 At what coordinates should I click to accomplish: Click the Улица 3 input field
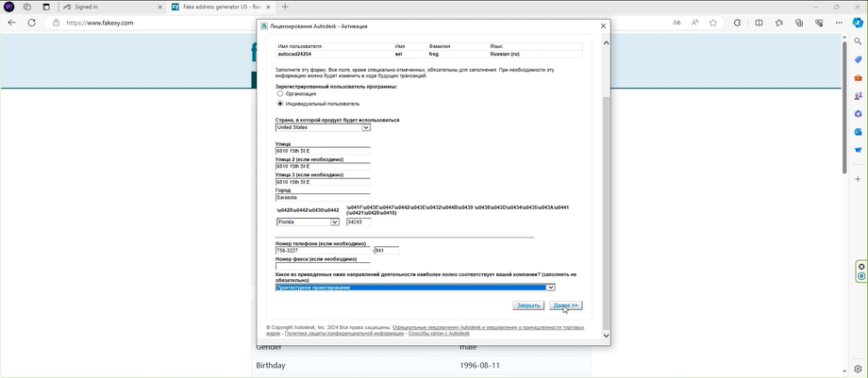(323, 182)
